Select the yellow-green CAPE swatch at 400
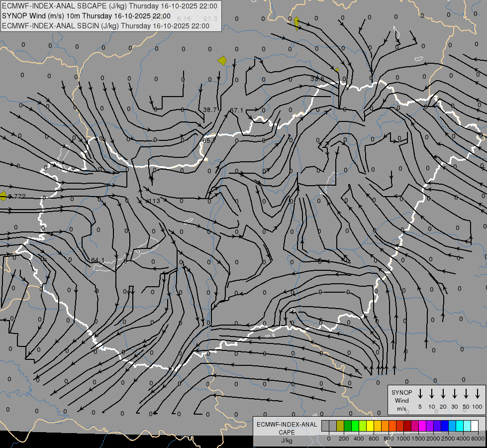Screen dimensions: 487x448 coord(363,426)
